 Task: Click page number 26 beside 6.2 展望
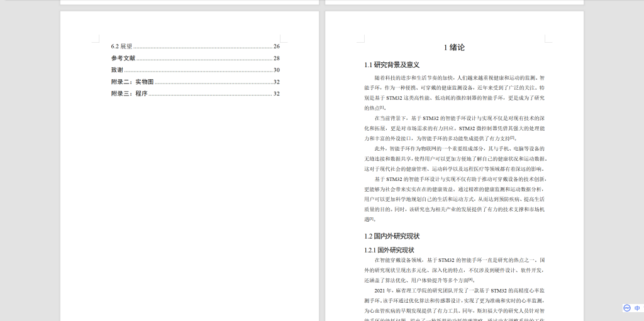point(277,46)
